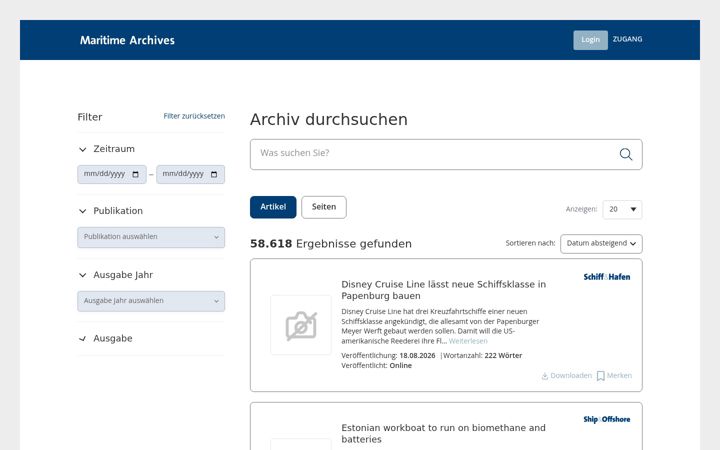The width and height of the screenshot is (720, 450).
Task: Click the end date input field
Action: (x=191, y=174)
